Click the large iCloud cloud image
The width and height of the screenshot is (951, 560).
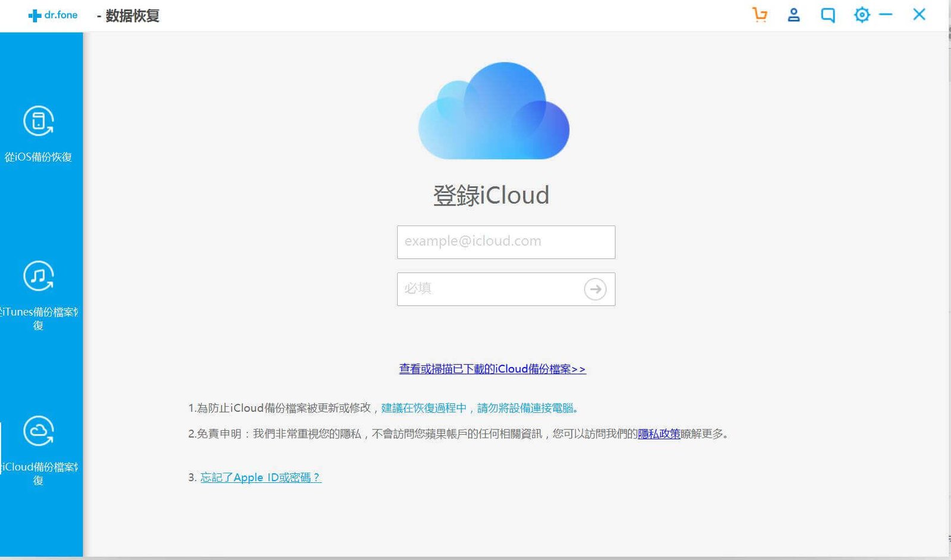493,112
